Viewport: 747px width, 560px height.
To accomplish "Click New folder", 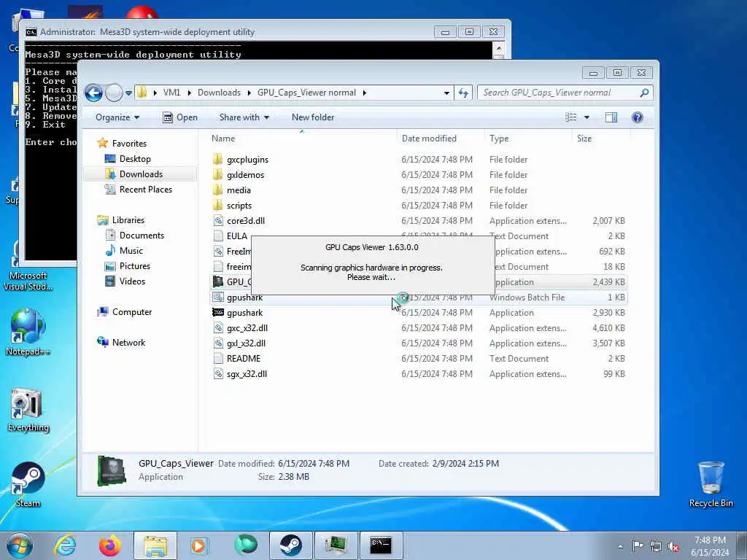I will [312, 117].
